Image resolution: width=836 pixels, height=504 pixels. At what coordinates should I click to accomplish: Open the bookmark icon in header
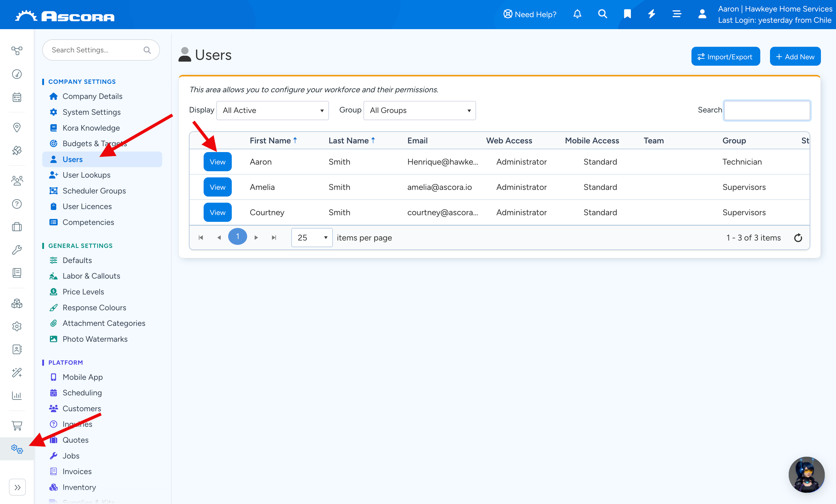[627, 14]
